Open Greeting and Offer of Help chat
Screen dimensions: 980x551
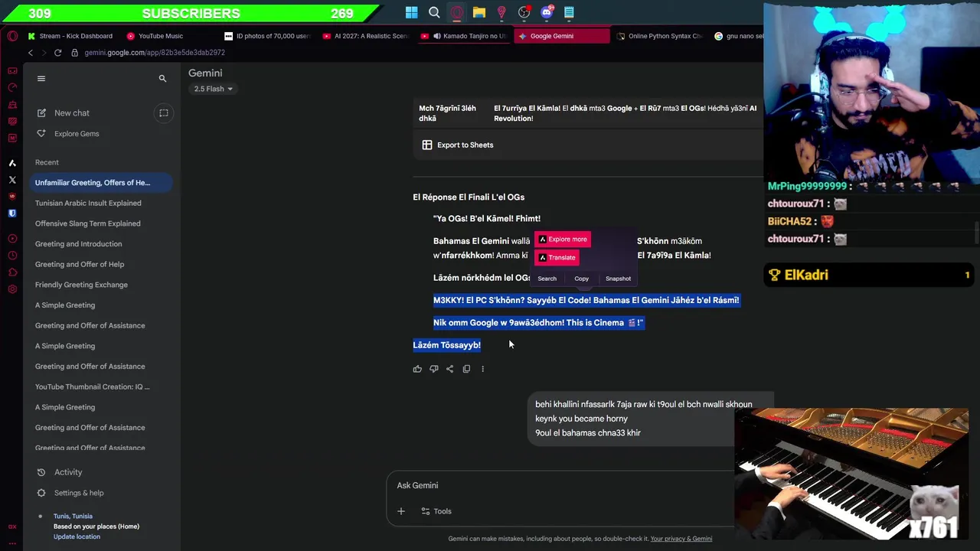[x=80, y=264]
